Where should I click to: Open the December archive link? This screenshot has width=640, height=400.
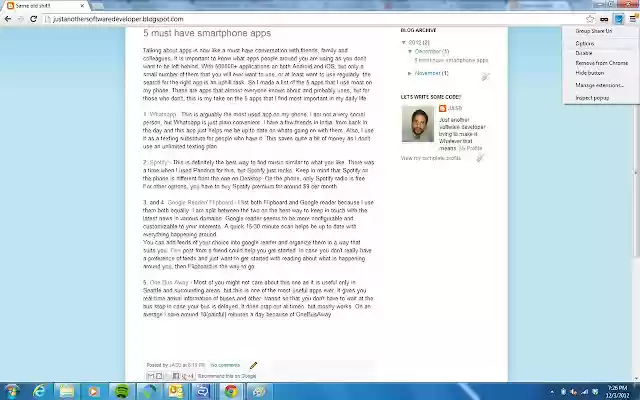(x=428, y=51)
